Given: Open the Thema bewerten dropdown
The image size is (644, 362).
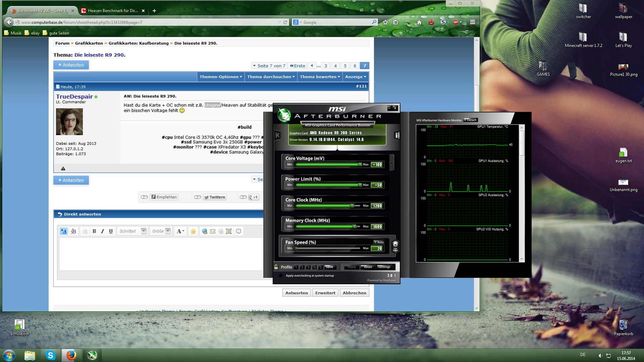Looking at the screenshot, I should 320,77.
